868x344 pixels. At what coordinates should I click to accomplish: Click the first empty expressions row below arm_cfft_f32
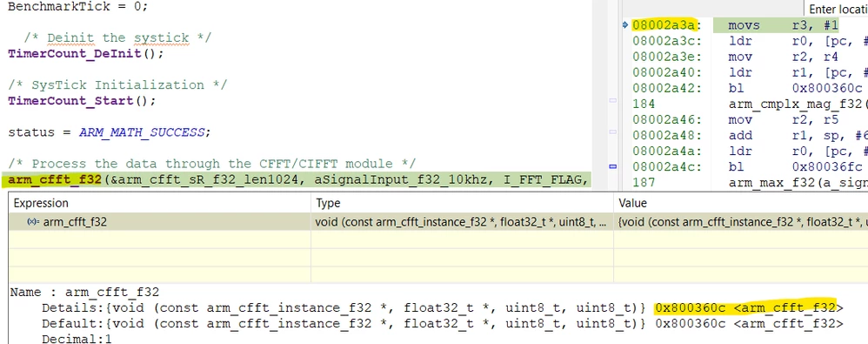click(438, 239)
